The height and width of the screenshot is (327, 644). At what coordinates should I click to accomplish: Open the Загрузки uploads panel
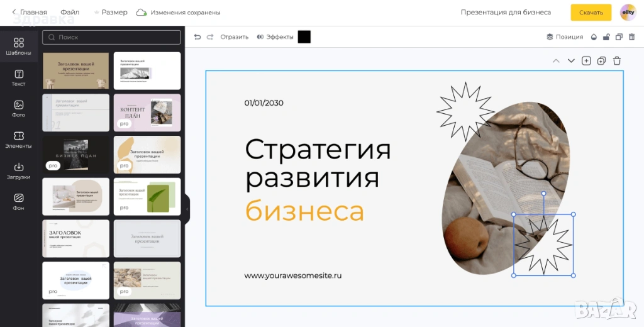pyautogui.click(x=18, y=170)
